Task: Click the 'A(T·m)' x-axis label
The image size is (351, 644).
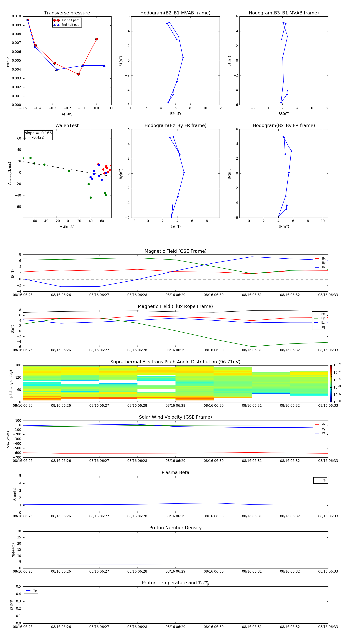Action: tap(67, 114)
